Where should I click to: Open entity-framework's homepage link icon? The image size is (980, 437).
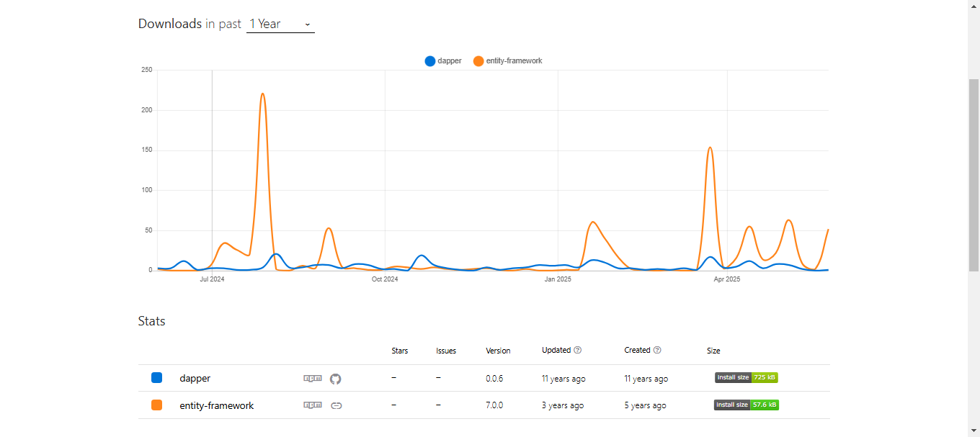tap(336, 405)
